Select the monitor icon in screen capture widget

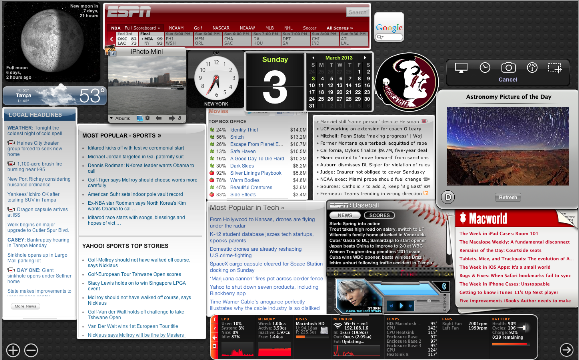[461, 68]
